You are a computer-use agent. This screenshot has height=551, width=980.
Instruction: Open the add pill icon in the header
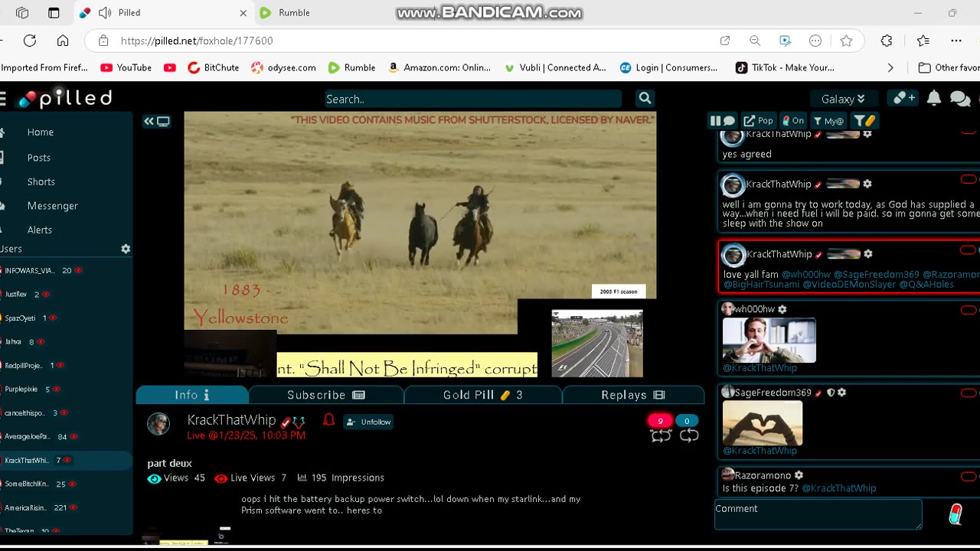(904, 98)
